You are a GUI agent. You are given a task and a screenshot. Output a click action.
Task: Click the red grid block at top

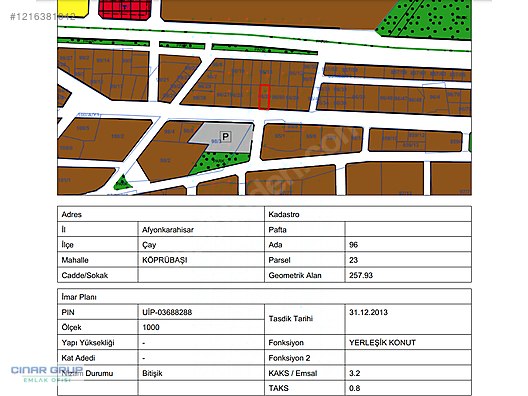click(125, 9)
